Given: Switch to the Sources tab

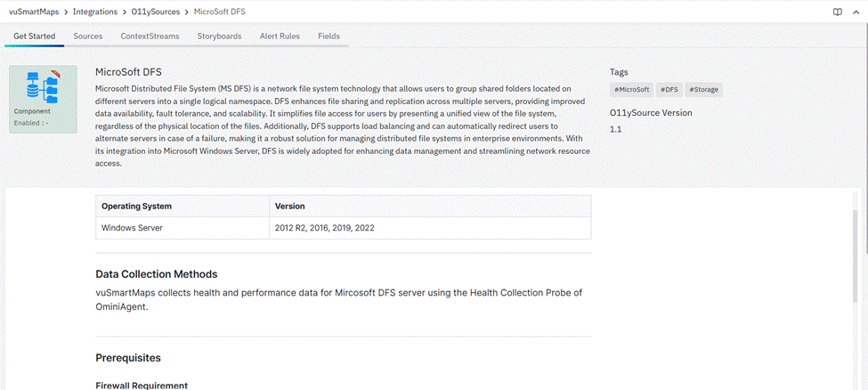Looking at the screenshot, I should pos(87,37).
